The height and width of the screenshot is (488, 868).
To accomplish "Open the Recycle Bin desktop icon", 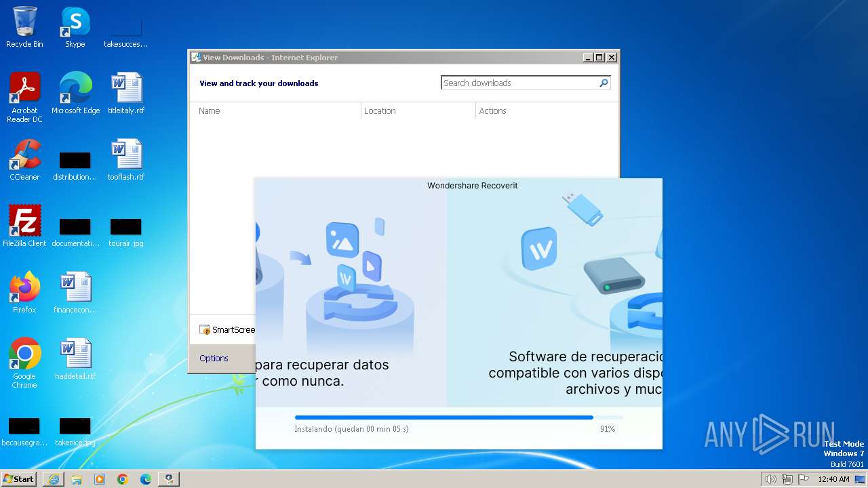I will (x=24, y=27).
